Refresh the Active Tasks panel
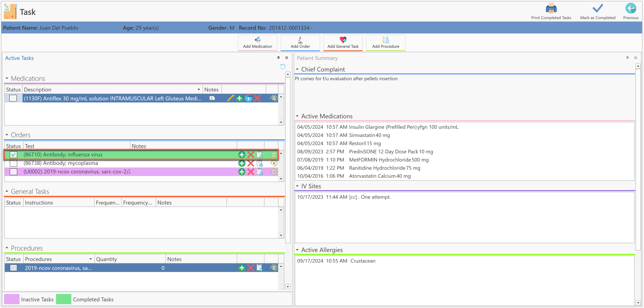 click(x=283, y=66)
